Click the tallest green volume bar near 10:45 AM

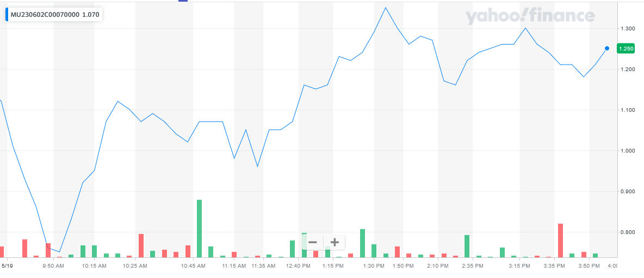coord(199,229)
